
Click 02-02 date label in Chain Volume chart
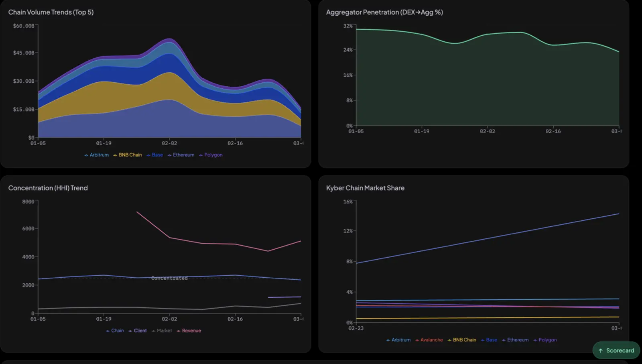coord(169,143)
